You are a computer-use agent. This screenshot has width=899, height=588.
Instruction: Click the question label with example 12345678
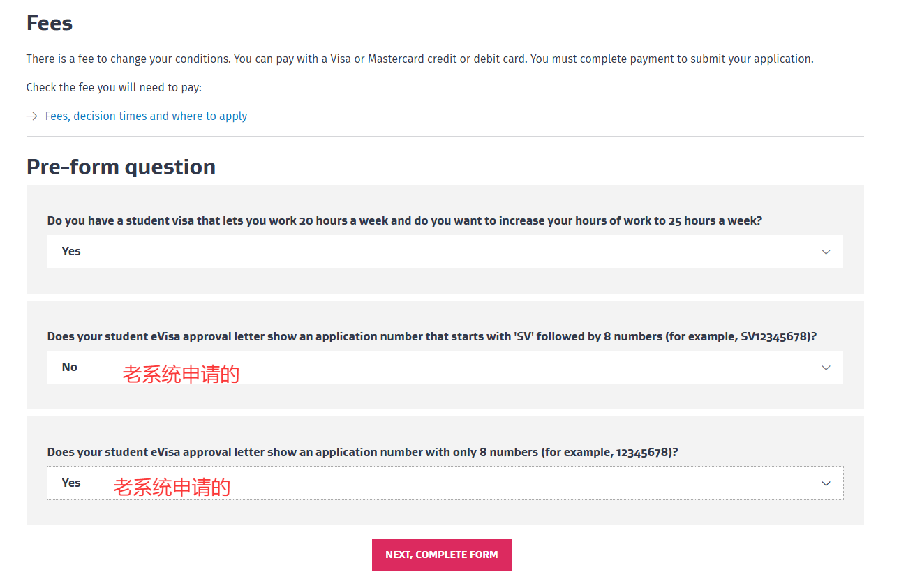[362, 452]
